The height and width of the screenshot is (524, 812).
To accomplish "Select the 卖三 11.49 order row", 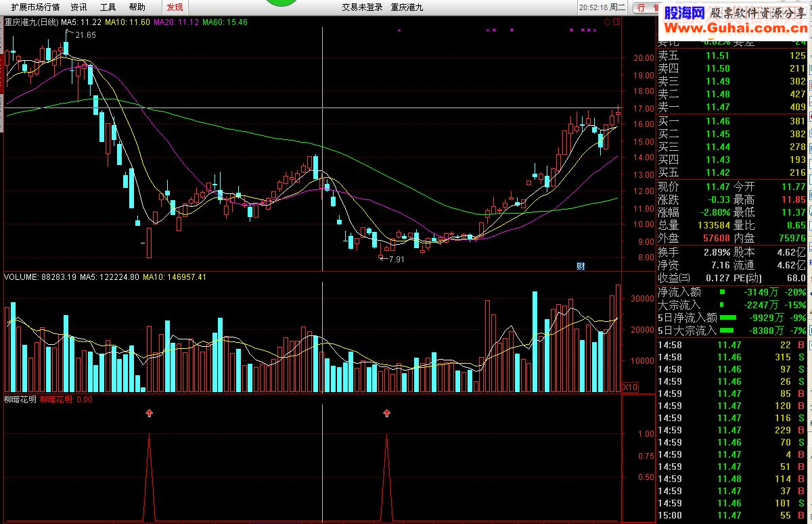I will 732,81.
